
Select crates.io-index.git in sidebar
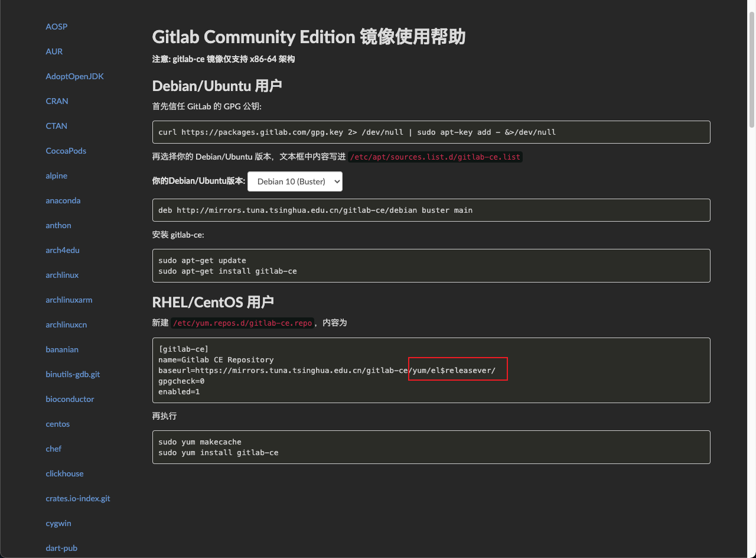pos(78,498)
